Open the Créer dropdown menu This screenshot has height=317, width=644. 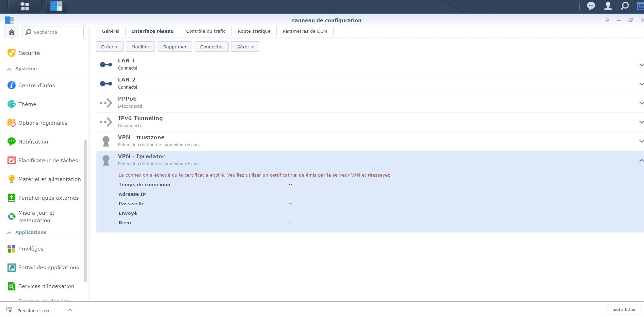[109, 47]
